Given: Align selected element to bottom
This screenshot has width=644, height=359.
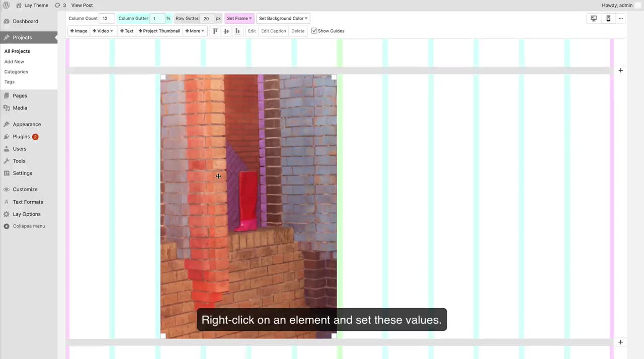Looking at the screenshot, I should pos(237,31).
